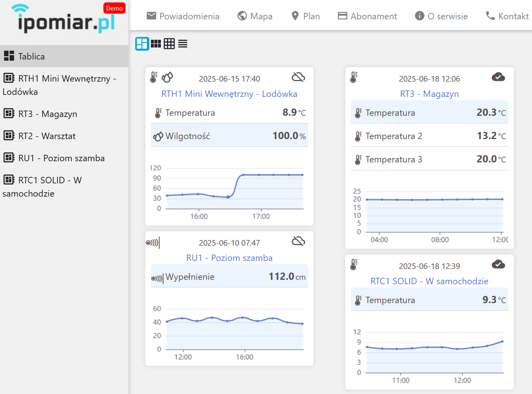Viewport: 532px width, 394px height.
Task: Click the cloud synced icon on RT3 Magazyn card
Action: coord(498,77)
